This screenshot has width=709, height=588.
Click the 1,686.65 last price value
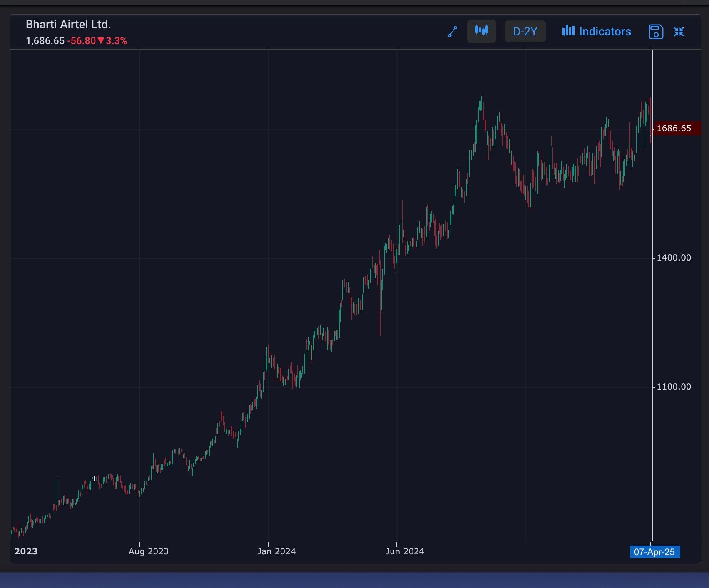click(x=45, y=41)
